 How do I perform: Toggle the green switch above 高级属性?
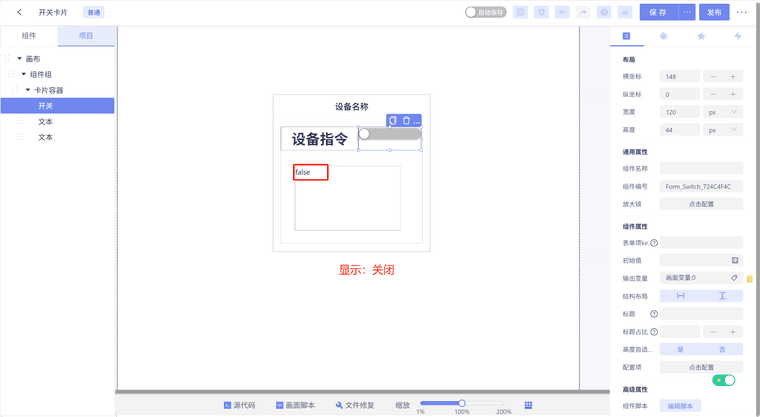(724, 380)
